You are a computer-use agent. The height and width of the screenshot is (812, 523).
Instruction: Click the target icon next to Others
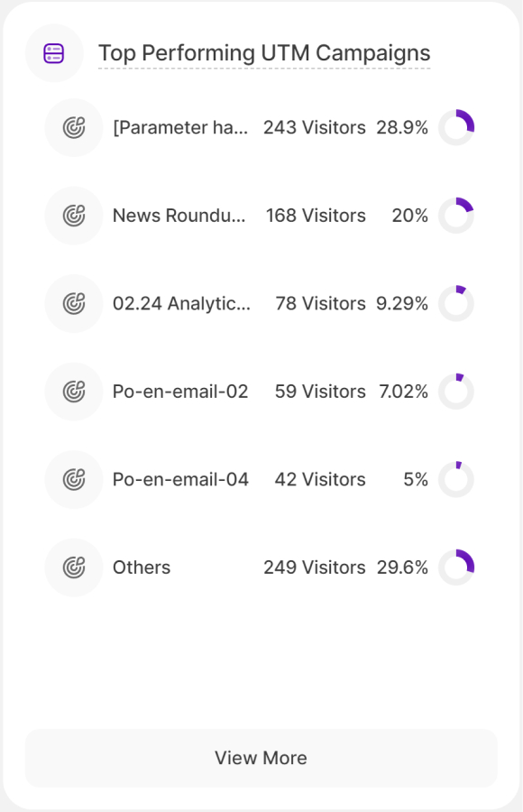73,567
